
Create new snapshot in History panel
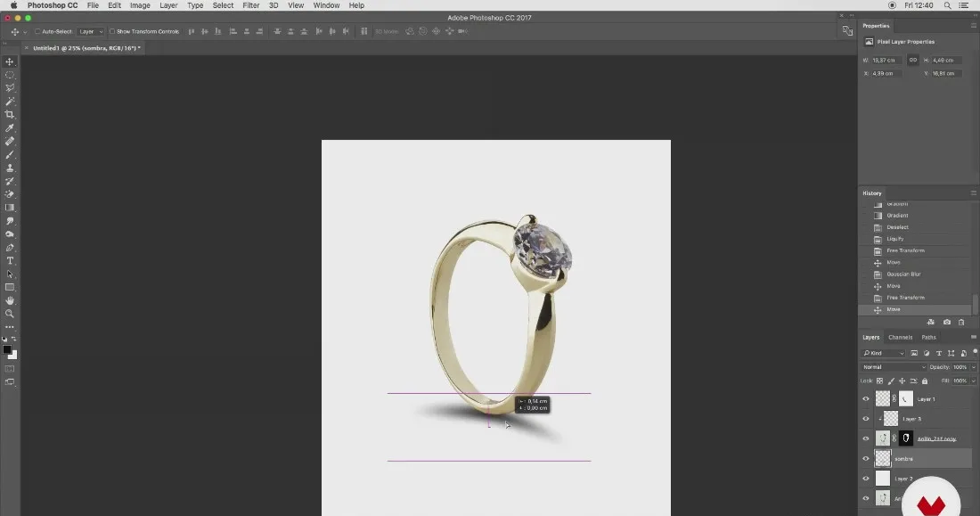[x=947, y=322]
